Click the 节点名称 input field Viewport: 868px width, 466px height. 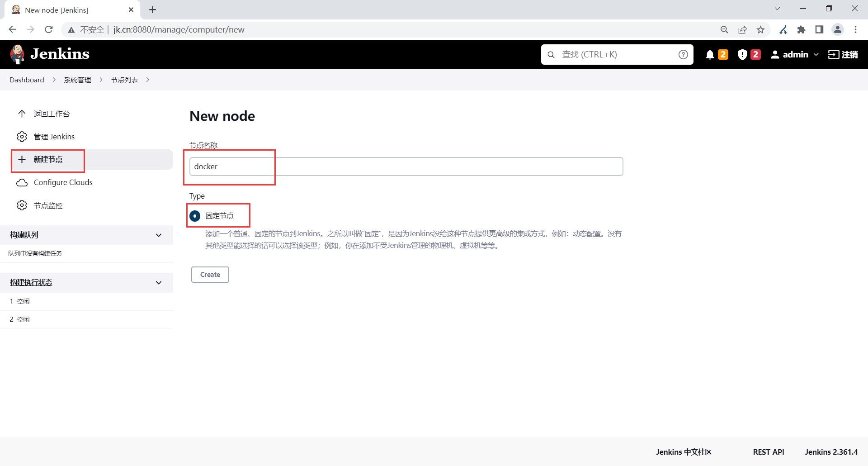(406, 166)
